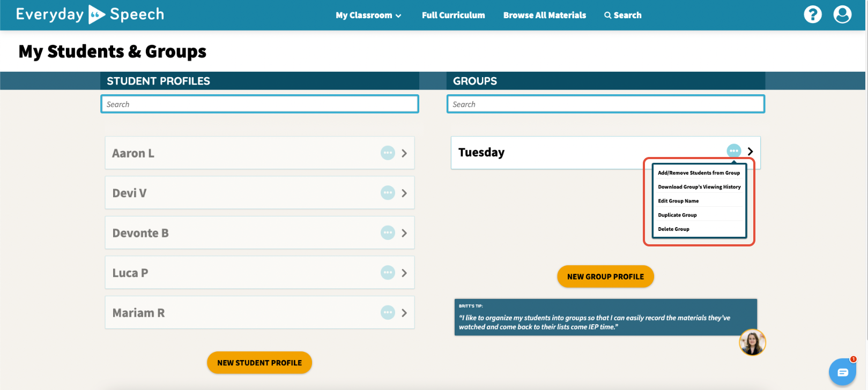Open the chat support bubble

click(x=842, y=372)
